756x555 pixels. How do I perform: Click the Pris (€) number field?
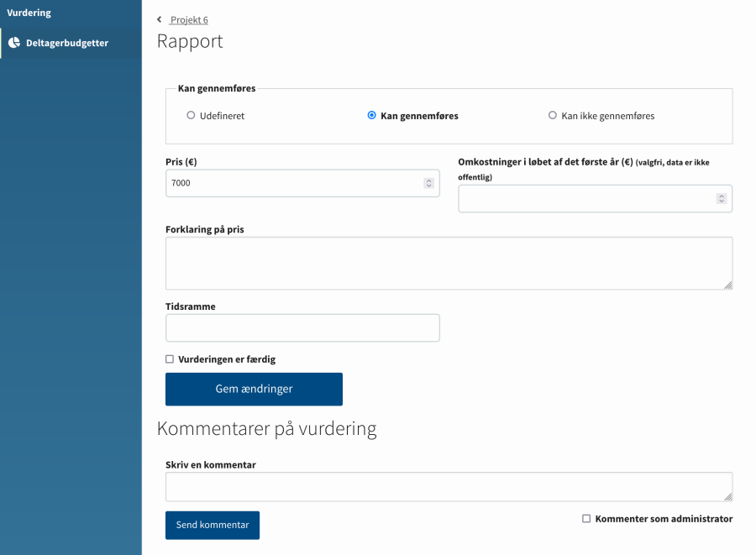click(294, 183)
